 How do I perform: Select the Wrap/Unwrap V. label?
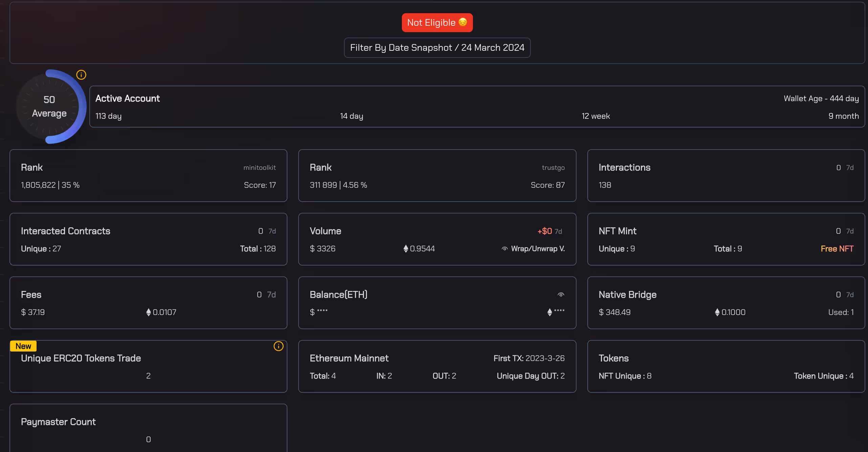point(538,249)
